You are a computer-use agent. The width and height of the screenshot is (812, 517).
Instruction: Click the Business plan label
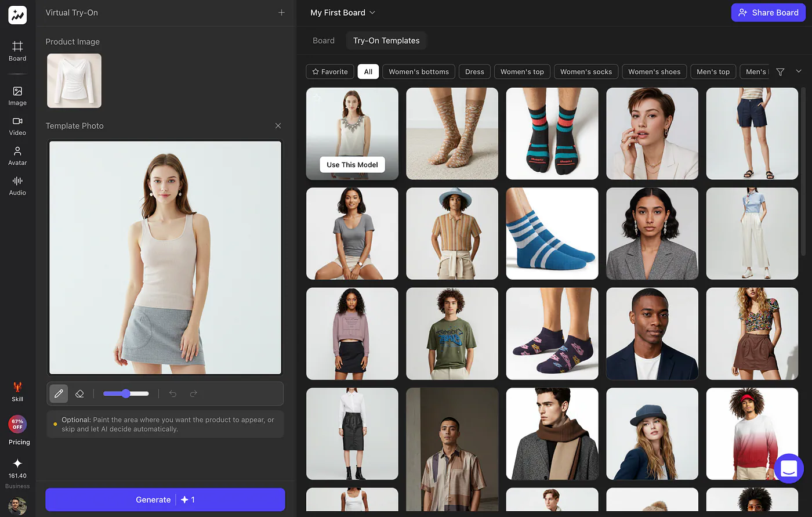pos(17,486)
